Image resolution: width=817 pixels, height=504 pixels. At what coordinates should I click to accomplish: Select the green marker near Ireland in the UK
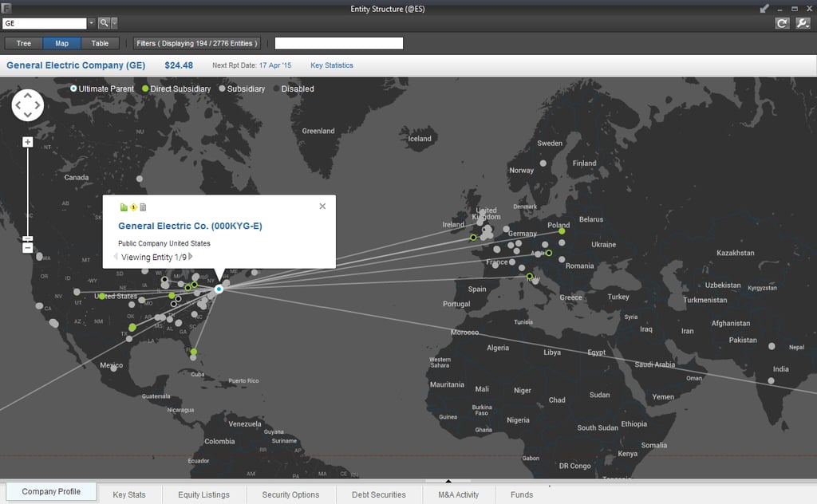473,238
